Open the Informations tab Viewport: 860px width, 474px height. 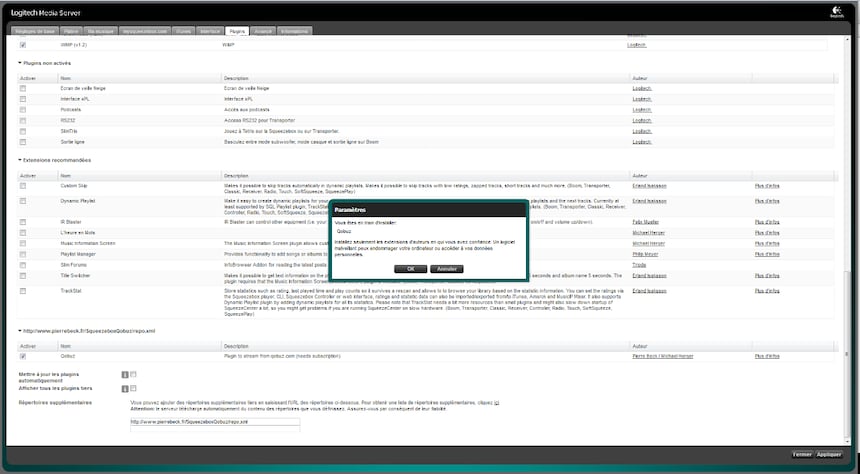295,31
